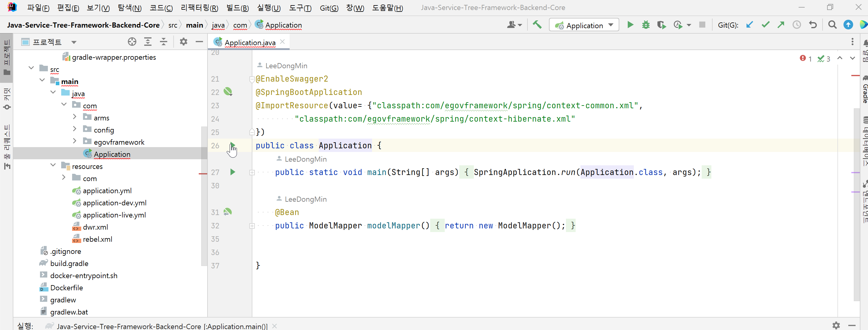The width and height of the screenshot is (868, 330).
Task: Expand the egovframework package
Action: [75, 141]
